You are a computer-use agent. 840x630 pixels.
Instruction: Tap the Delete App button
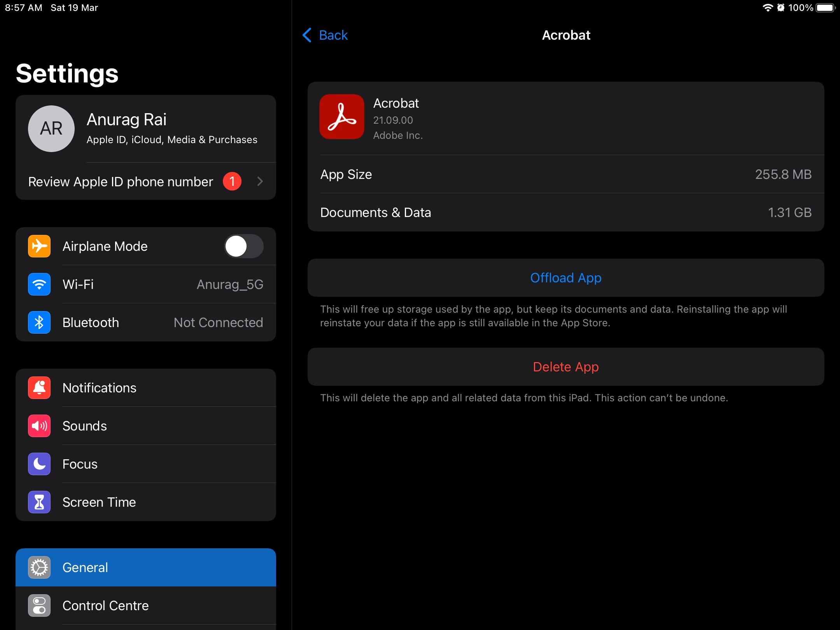click(566, 367)
